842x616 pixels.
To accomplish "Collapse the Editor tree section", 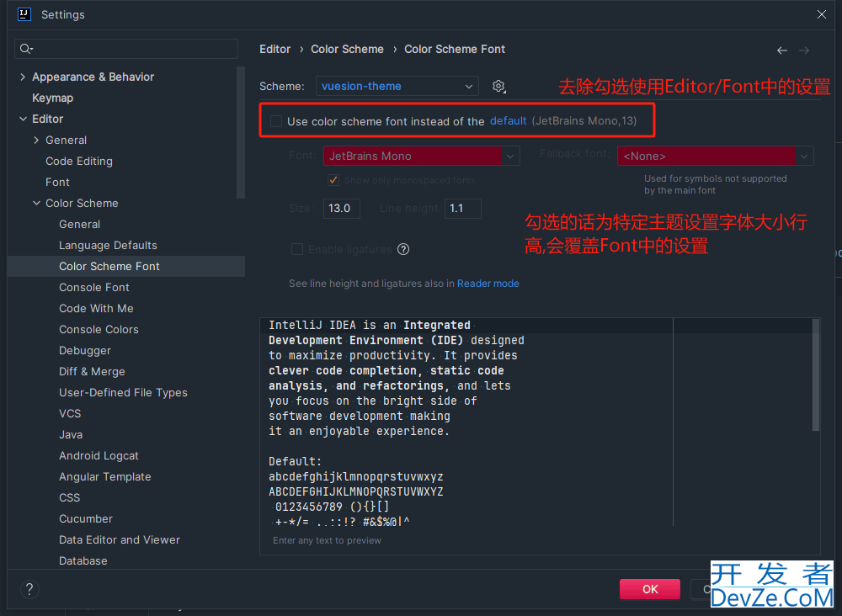I will pos(23,119).
